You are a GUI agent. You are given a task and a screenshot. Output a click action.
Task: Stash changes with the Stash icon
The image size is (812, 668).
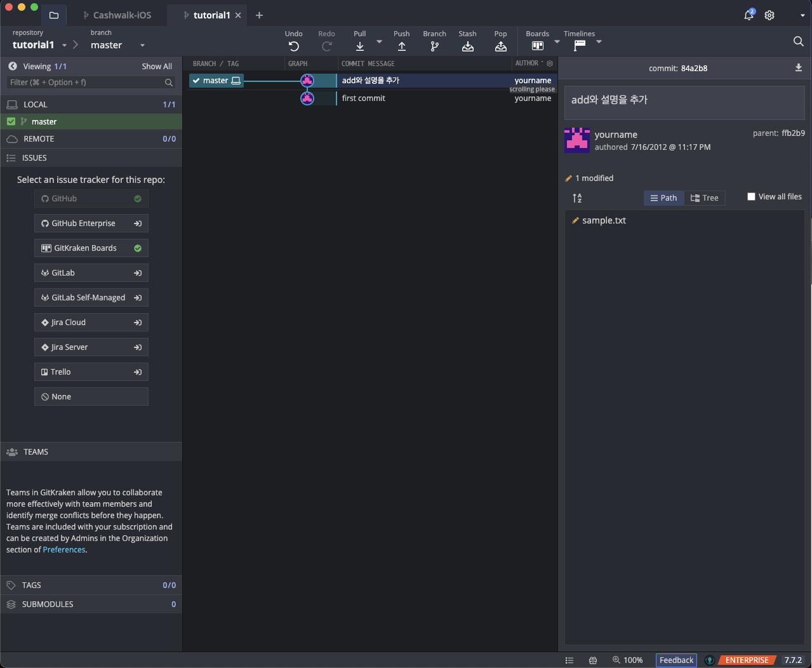click(x=468, y=46)
